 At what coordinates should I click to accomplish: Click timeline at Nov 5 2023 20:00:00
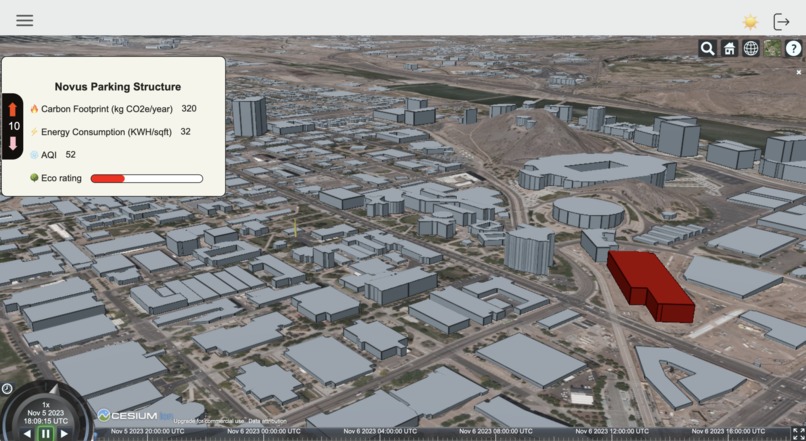pyautogui.click(x=148, y=431)
